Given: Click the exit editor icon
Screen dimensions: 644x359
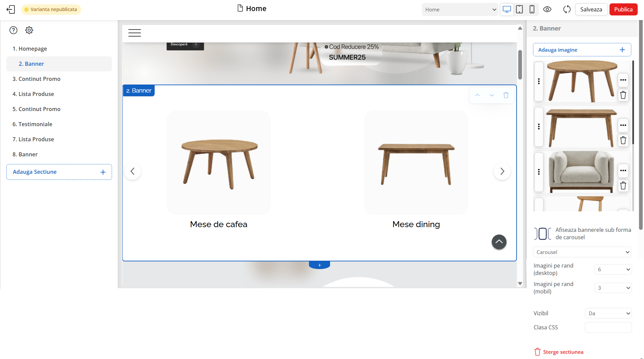Looking at the screenshot, I should point(11,9).
